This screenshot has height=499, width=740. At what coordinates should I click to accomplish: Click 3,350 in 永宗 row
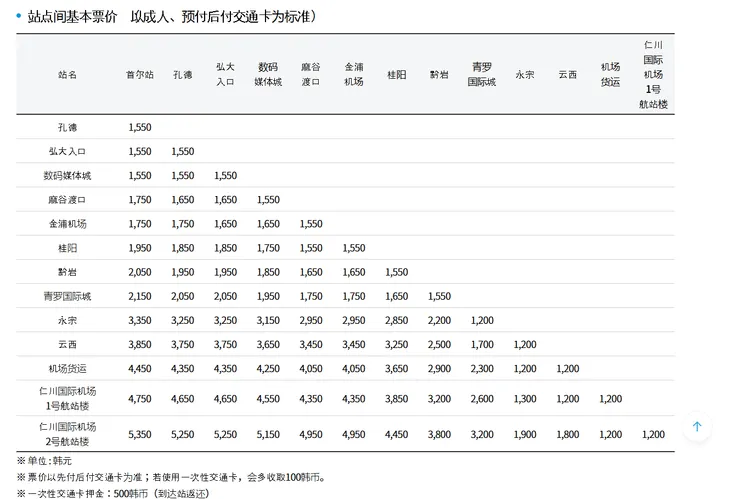pos(140,321)
